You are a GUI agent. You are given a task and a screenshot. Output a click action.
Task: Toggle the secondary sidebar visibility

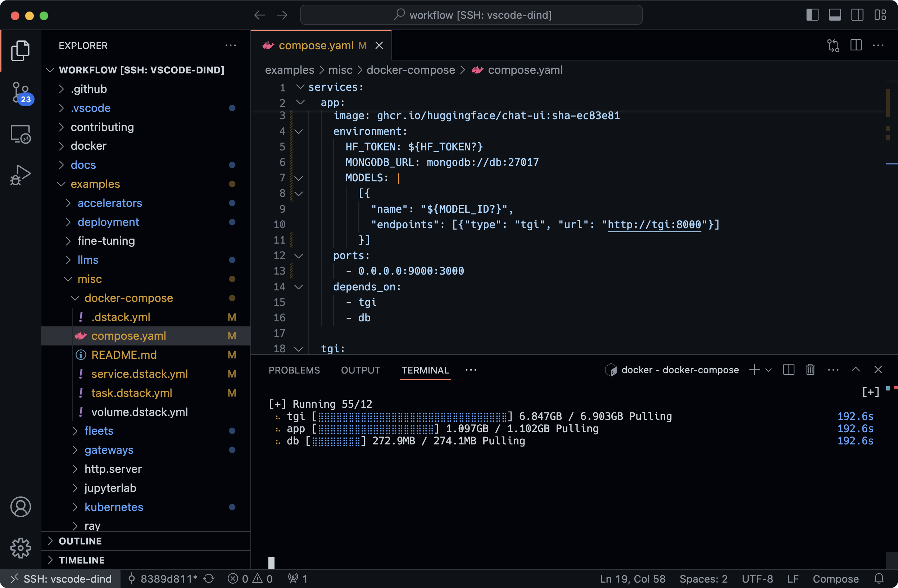pos(857,15)
